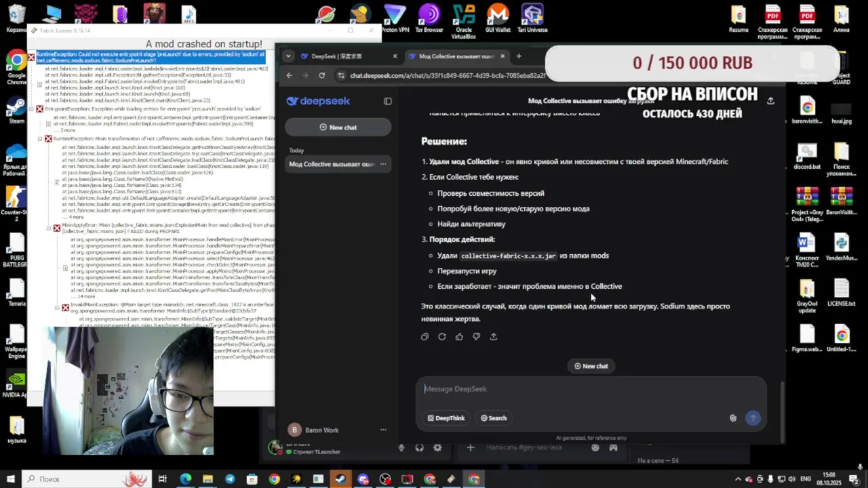Toggle the DeepThink mode

[x=446, y=418]
